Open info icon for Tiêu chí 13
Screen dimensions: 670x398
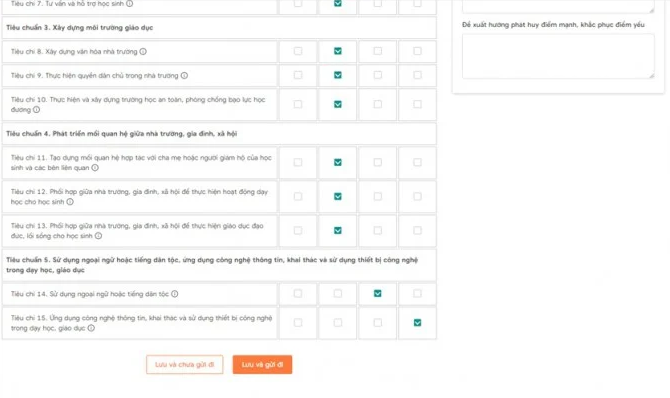click(x=98, y=236)
